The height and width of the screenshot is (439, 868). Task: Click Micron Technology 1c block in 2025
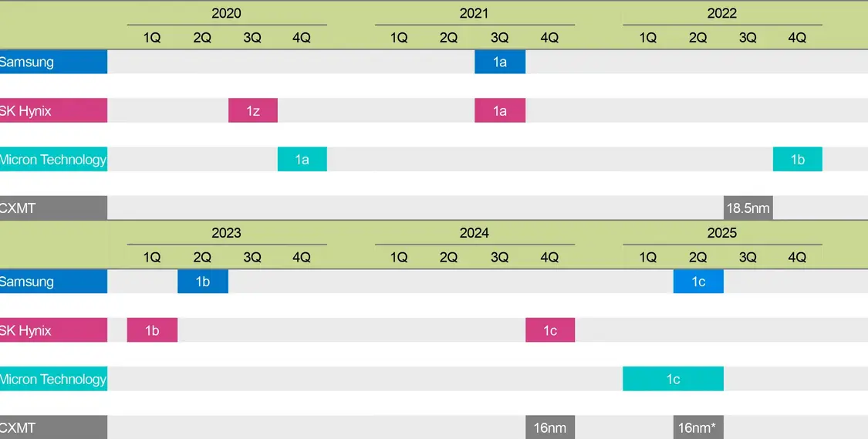673,379
